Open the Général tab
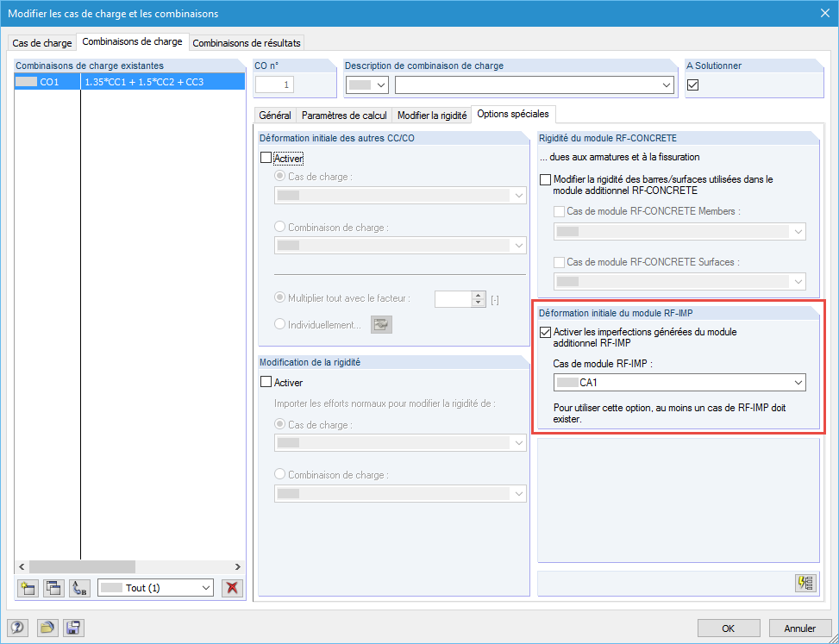Screen dimensions: 839x644 coord(275,115)
